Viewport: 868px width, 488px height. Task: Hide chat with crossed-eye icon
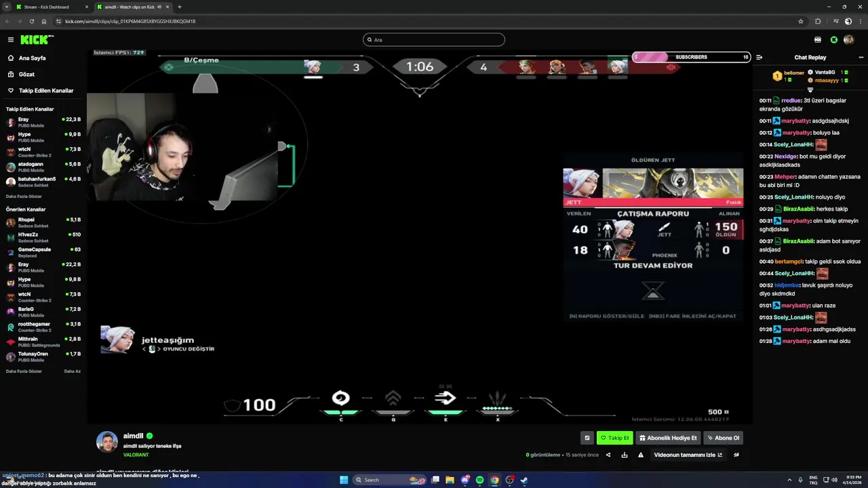tap(736, 455)
